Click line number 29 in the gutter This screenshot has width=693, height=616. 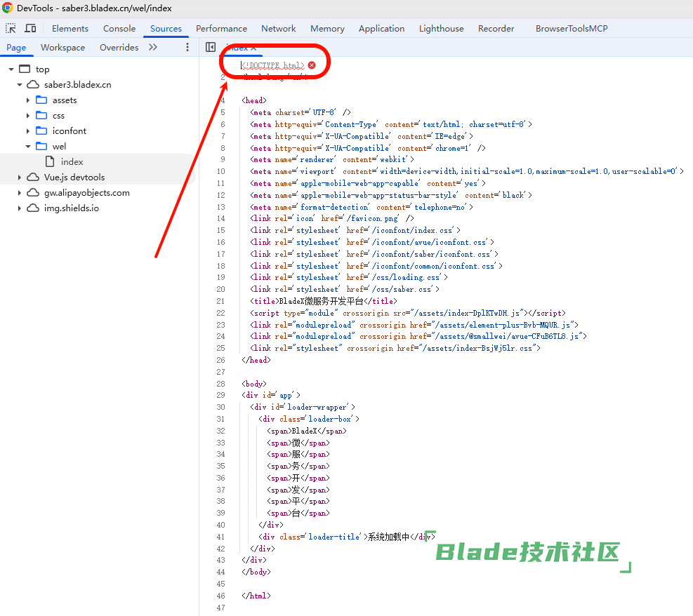tap(221, 395)
